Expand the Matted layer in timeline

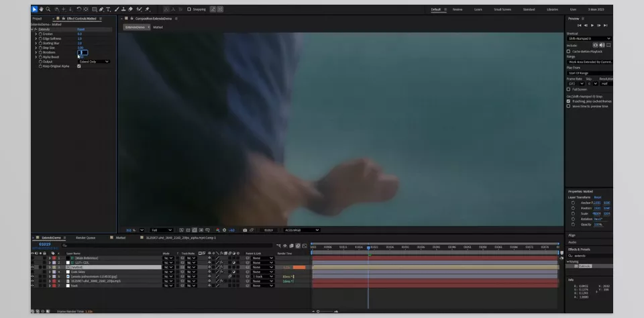[50, 267]
